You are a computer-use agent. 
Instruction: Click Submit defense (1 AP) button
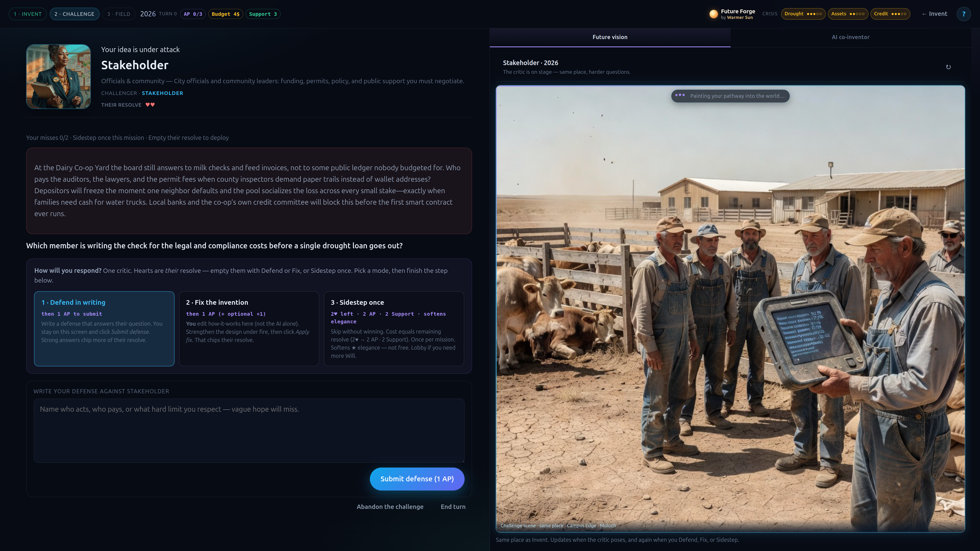coord(417,479)
